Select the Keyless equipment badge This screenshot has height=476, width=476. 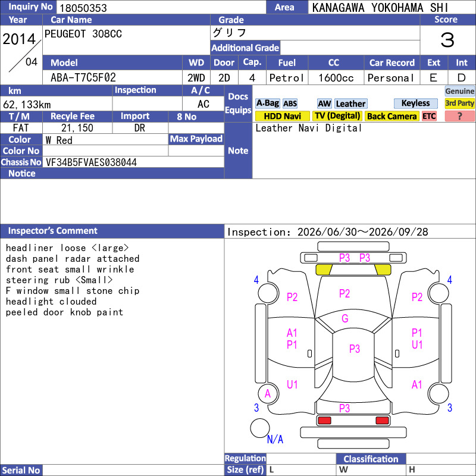(415, 103)
